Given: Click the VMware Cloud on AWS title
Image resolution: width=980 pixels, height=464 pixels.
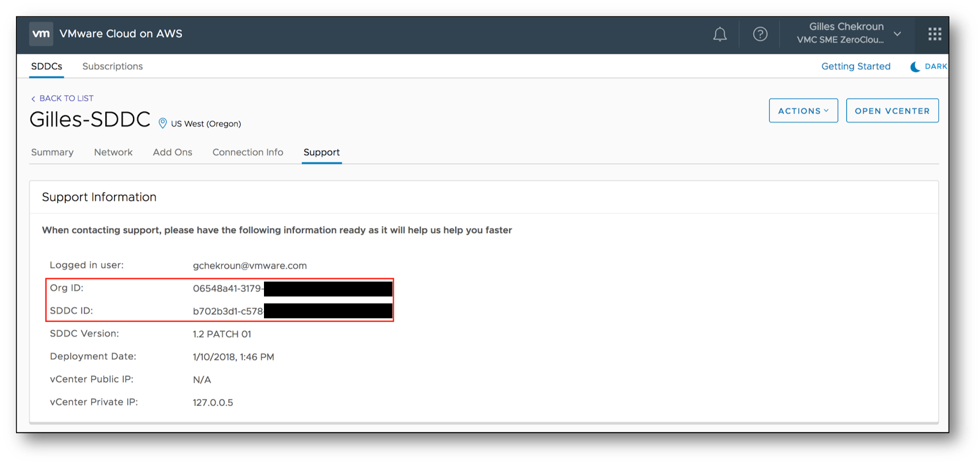Looking at the screenshot, I should tap(121, 34).
